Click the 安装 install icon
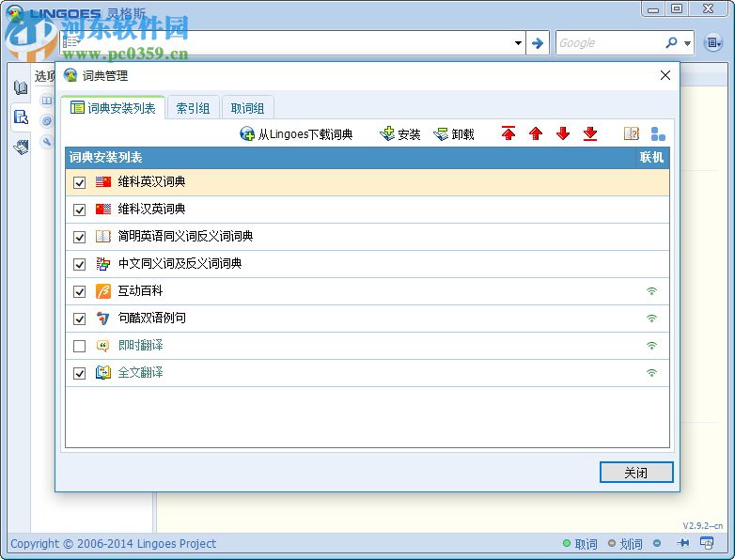 (386, 134)
